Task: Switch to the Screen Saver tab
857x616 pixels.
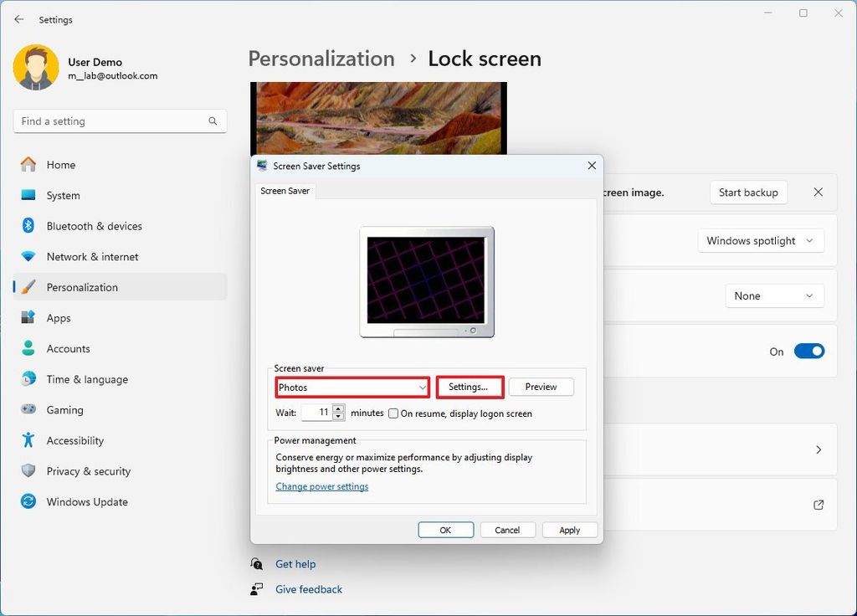Action: (x=285, y=191)
